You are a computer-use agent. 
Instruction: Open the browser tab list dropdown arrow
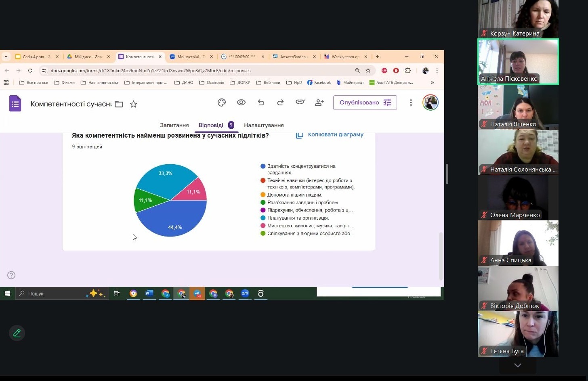pyautogui.click(x=6, y=57)
